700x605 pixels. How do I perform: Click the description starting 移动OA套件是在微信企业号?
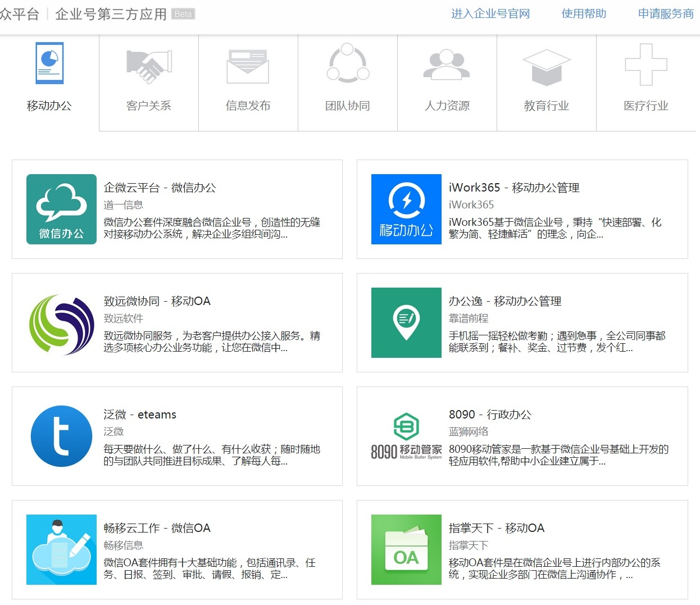[x=554, y=568]
